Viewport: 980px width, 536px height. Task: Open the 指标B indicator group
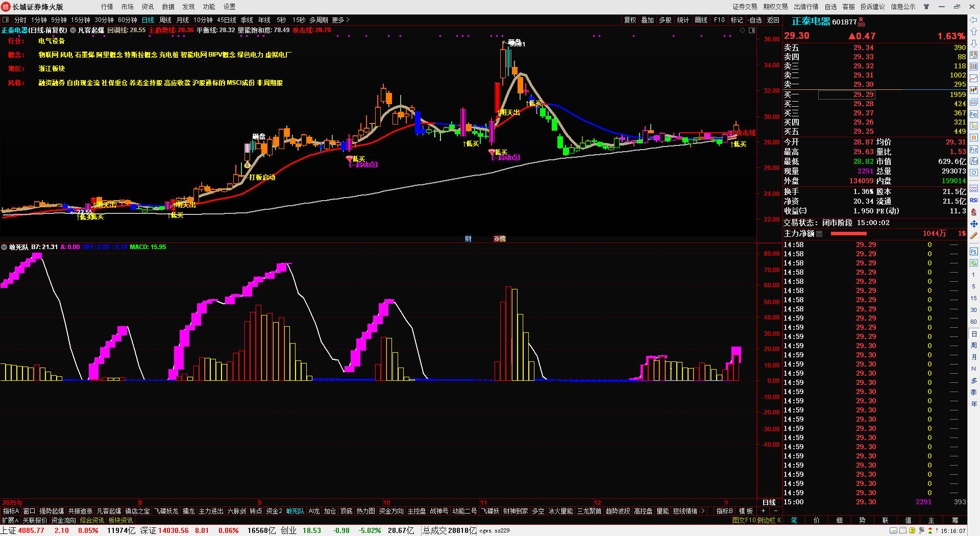[x=724, y=511]
